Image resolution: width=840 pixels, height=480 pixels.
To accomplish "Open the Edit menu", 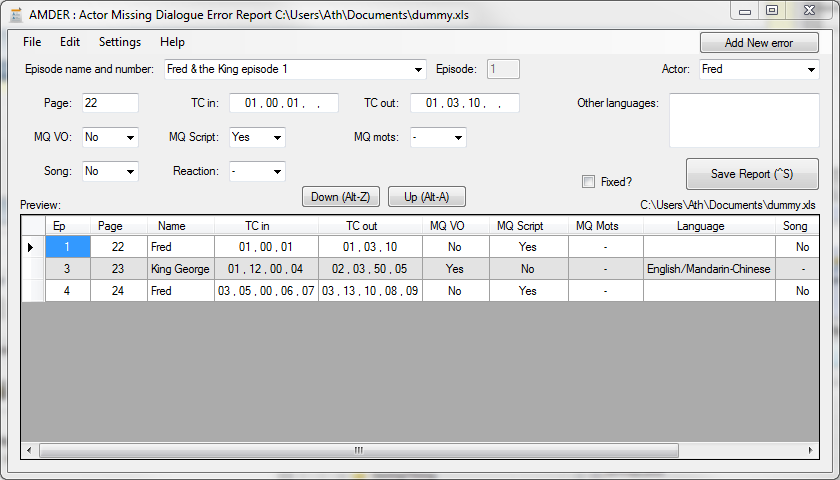I will (x=70, y=42).
